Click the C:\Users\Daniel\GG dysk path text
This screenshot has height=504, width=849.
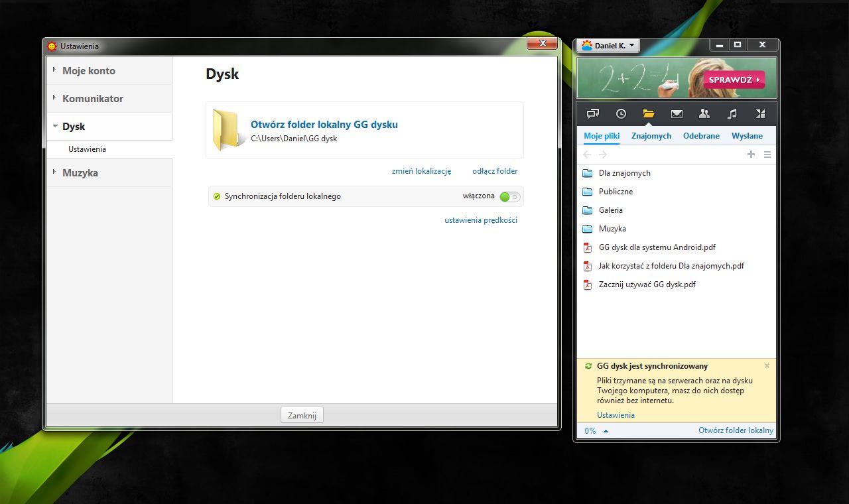(x=294, y=139)
